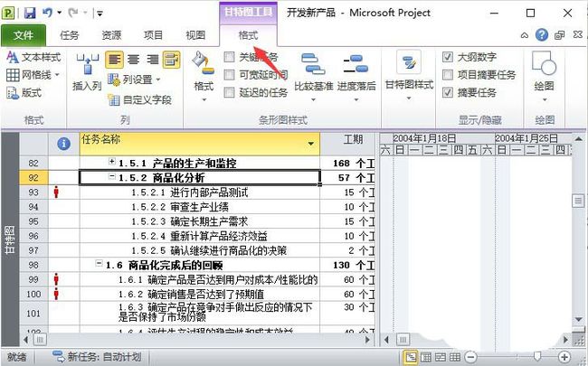Enable the 可宽延时间 slack checkbox
Image resolution: width=588 pixels, height=366 pixels.
pyautogui.click(x=229, y=74)
